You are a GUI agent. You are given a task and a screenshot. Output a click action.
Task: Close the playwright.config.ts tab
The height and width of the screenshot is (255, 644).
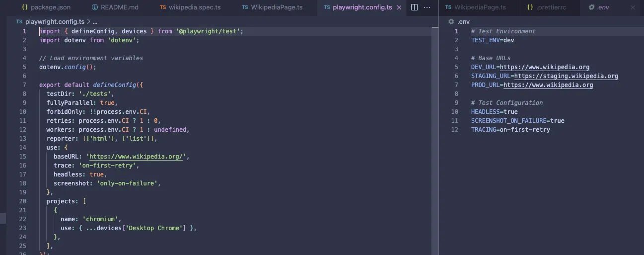[399, 7]
